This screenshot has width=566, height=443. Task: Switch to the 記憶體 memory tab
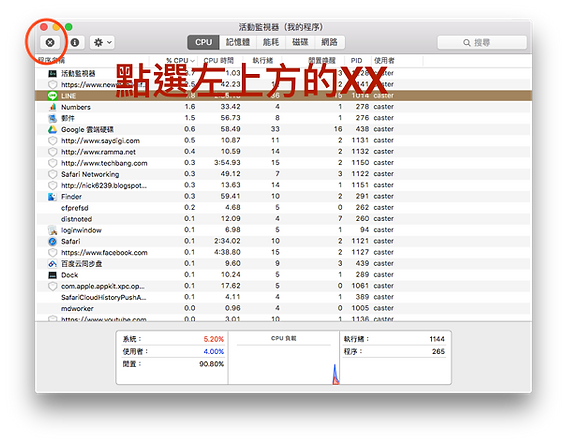click(x=238, y=42)
